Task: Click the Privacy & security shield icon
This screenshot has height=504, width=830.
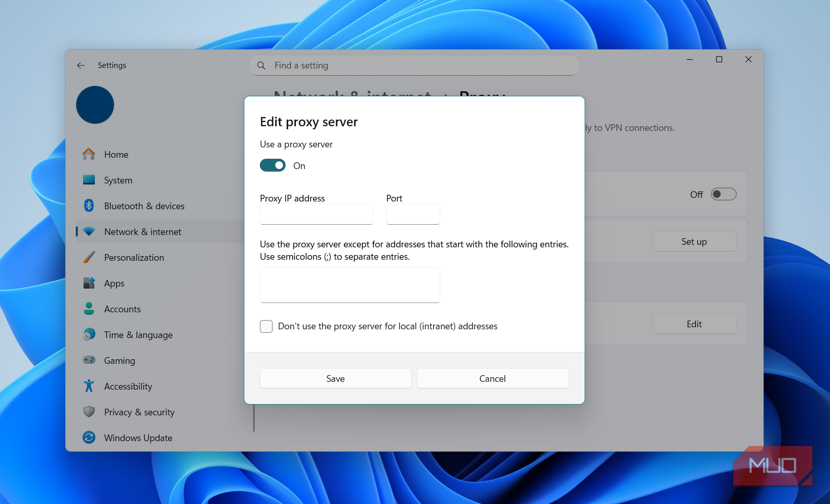Action: pyautogui.click(x=89, y=412)
